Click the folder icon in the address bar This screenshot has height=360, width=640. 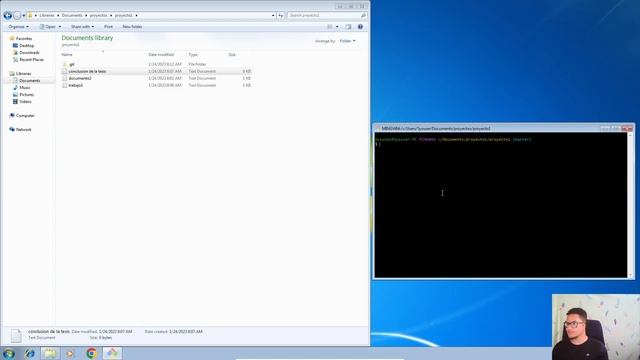(x=30, y=15)
